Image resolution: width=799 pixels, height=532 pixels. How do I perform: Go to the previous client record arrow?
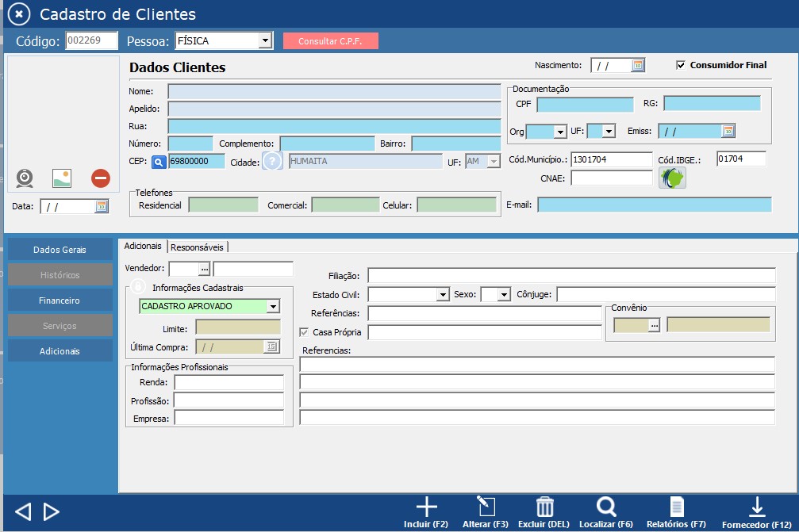[23, 511]
